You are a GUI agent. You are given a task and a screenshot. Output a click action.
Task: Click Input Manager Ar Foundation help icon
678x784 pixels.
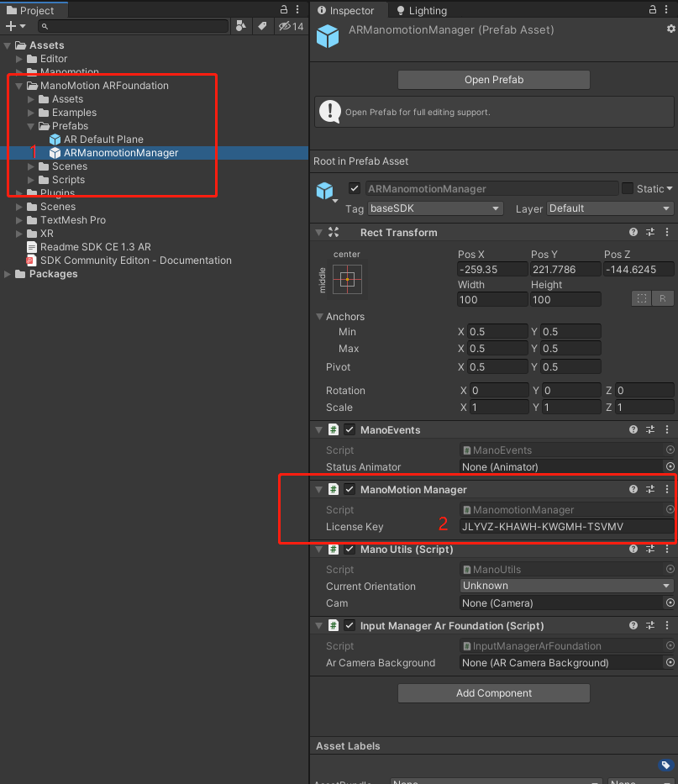tap(633, 625)
